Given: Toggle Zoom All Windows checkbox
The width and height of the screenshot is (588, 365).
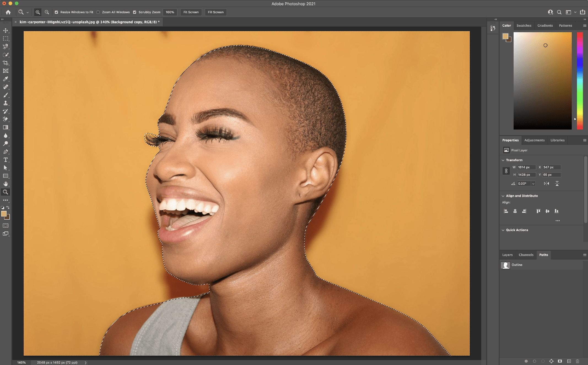Looking at the screenshot, I should point(98,12).
